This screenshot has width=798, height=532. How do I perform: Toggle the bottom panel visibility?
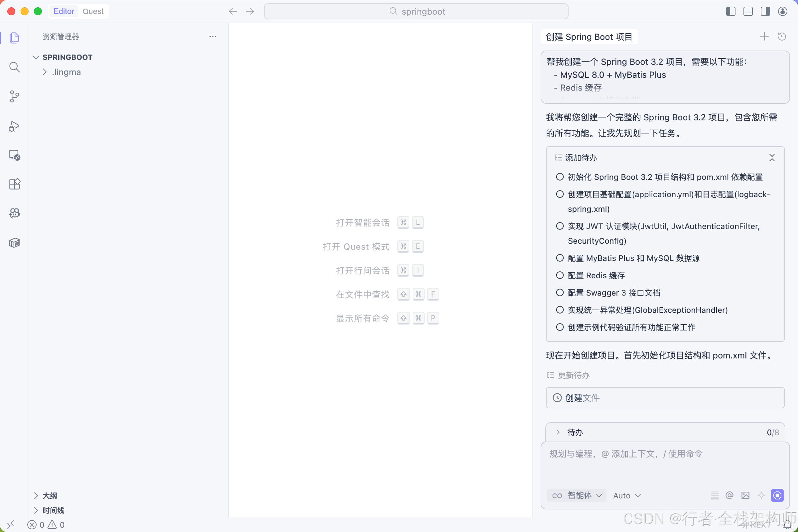point(748,11)
